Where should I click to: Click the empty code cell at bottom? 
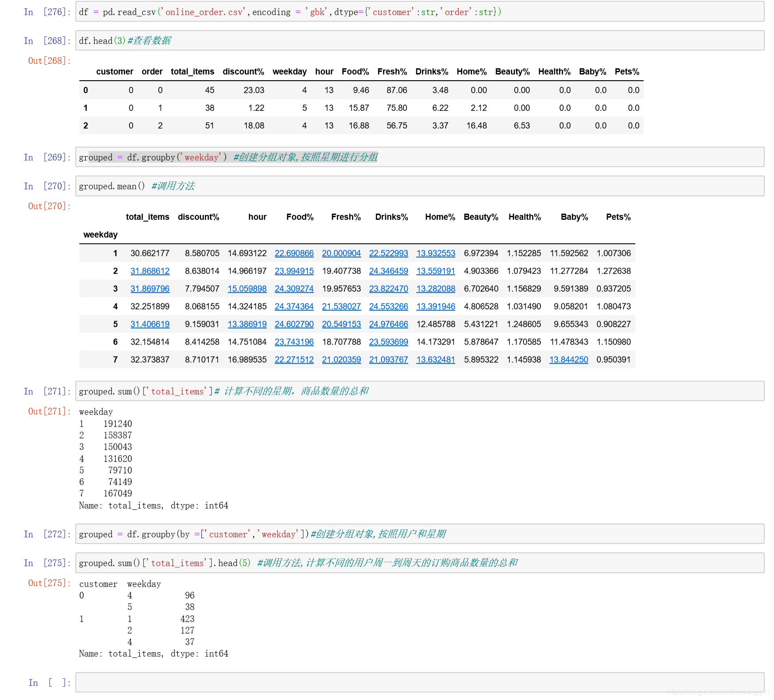click(419, 682)
